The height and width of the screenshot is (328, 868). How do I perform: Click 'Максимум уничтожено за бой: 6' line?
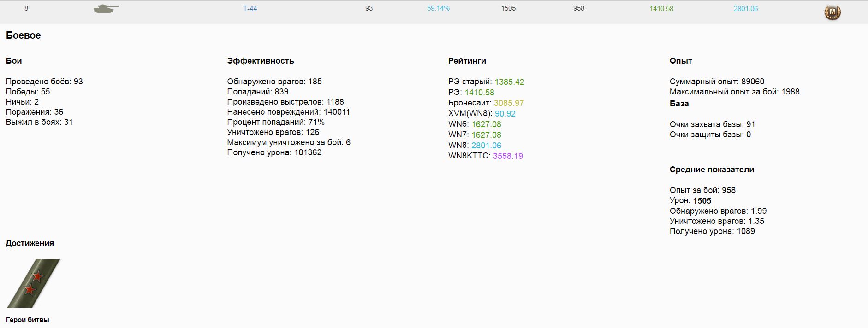(x=289, y=142)
